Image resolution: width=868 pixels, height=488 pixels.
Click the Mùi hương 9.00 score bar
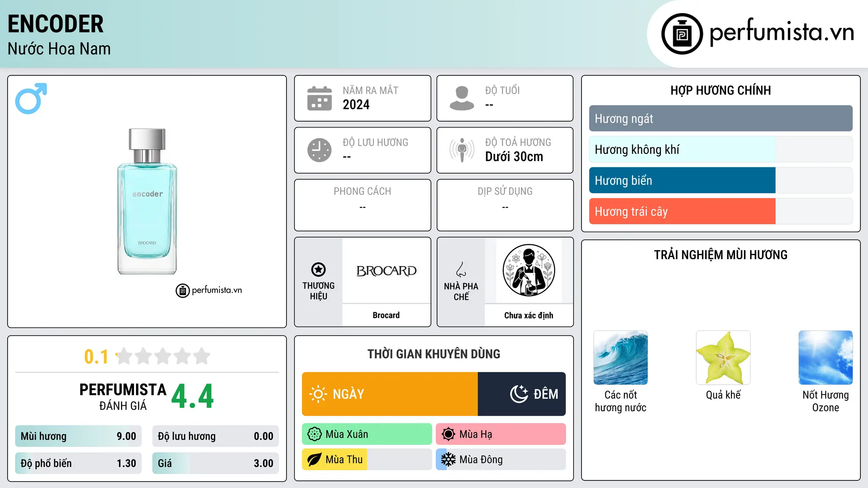78,436
